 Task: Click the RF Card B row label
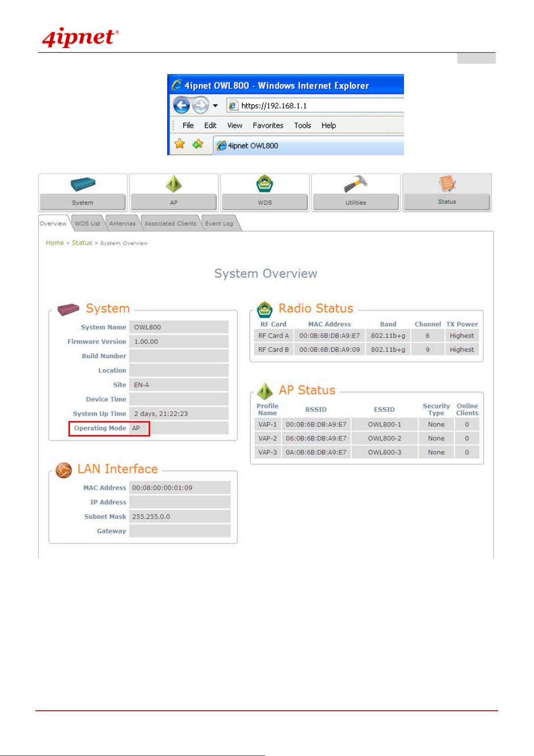274,350
